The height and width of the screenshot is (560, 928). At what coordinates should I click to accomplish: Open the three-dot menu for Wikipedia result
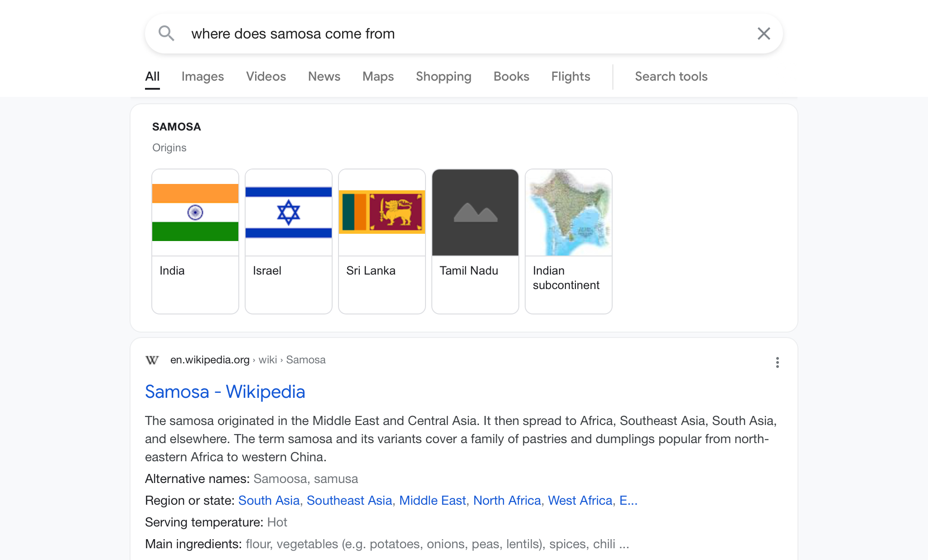click(777, 362)
